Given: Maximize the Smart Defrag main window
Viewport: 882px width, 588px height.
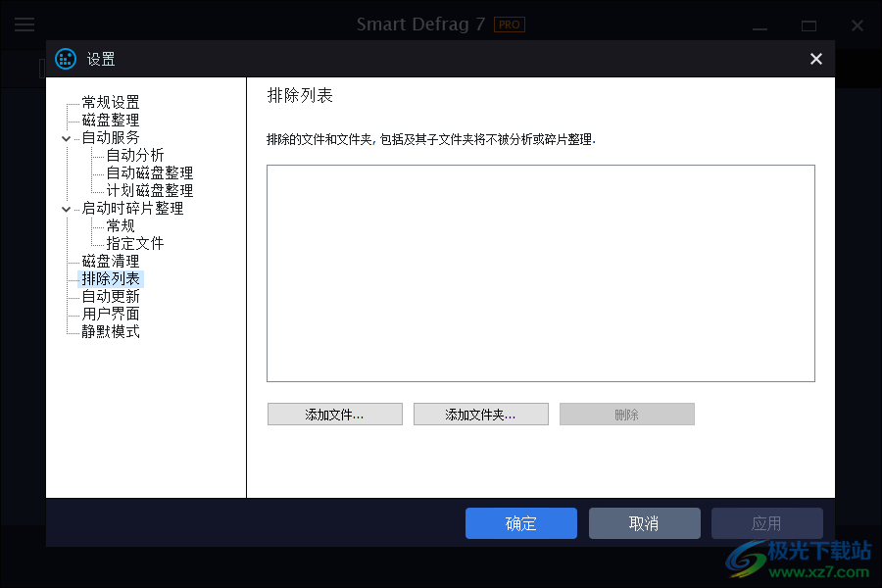Looking at the screenshot, I should pyautogui.click(x=808, y=25).
